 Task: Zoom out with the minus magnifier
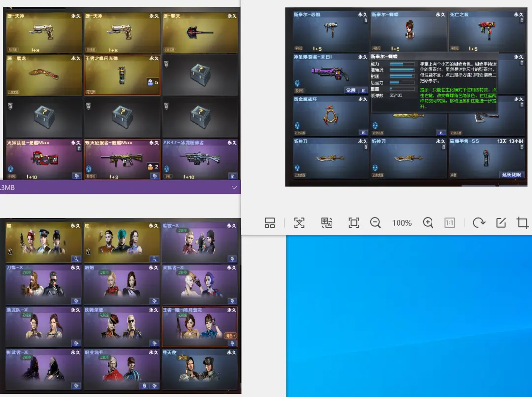[376, 223]
